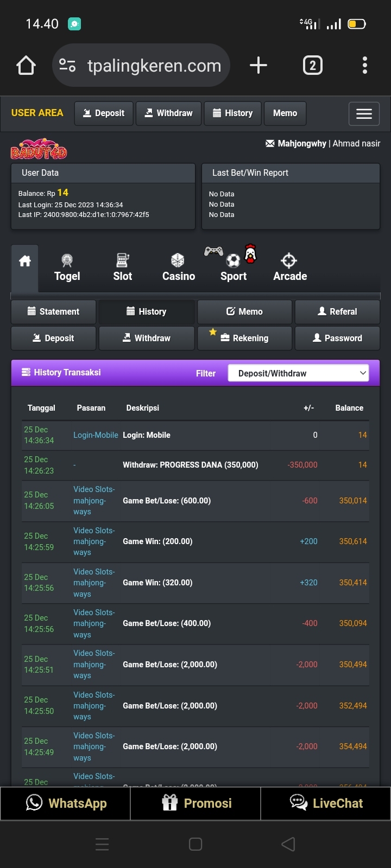Click the Statement button
Screen dimensions: 391x868
[x=53, y=312]
